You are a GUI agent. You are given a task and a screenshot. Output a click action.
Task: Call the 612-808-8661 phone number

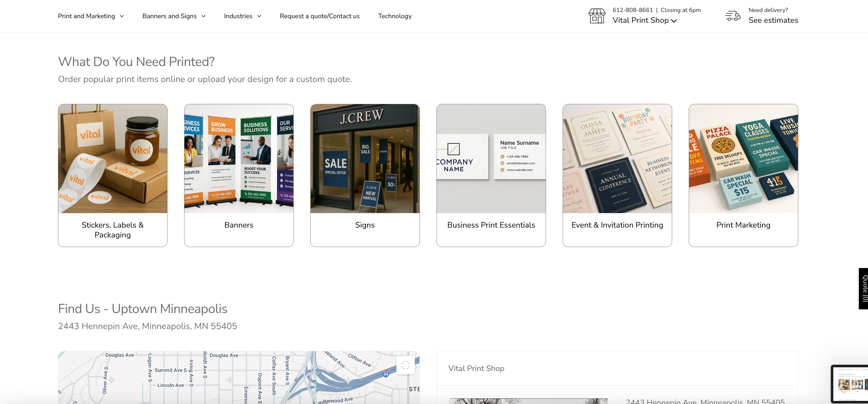click(632, 10)
